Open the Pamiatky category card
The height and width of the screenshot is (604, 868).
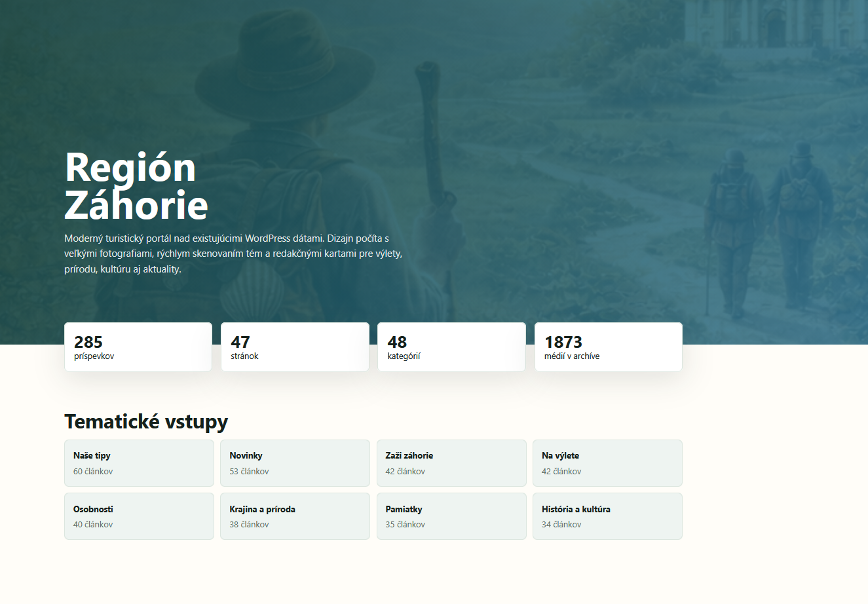tap(451, 516)
